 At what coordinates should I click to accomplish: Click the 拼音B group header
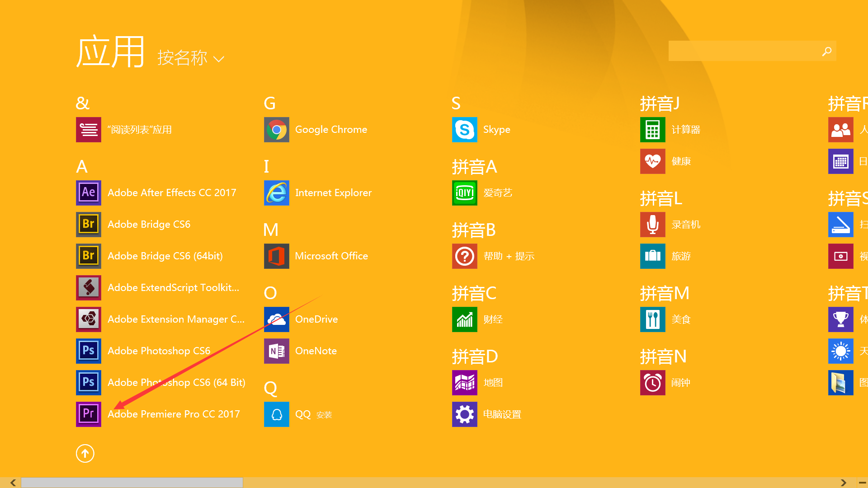point(474,230)
